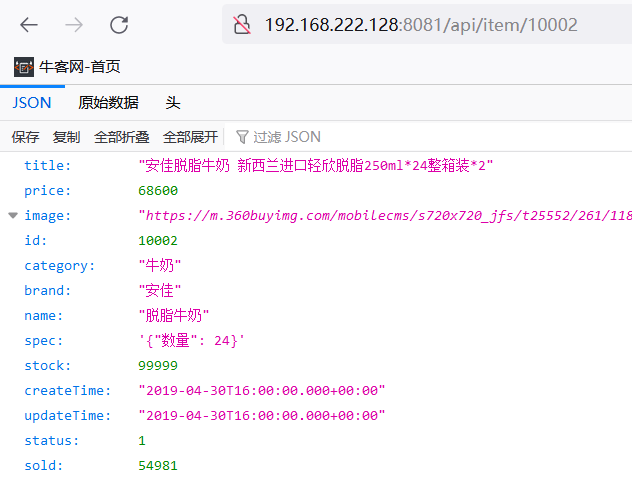632x494 pixels.
Task: Select the name value "脱脂牛奶"
Action: tap(174, 315)
